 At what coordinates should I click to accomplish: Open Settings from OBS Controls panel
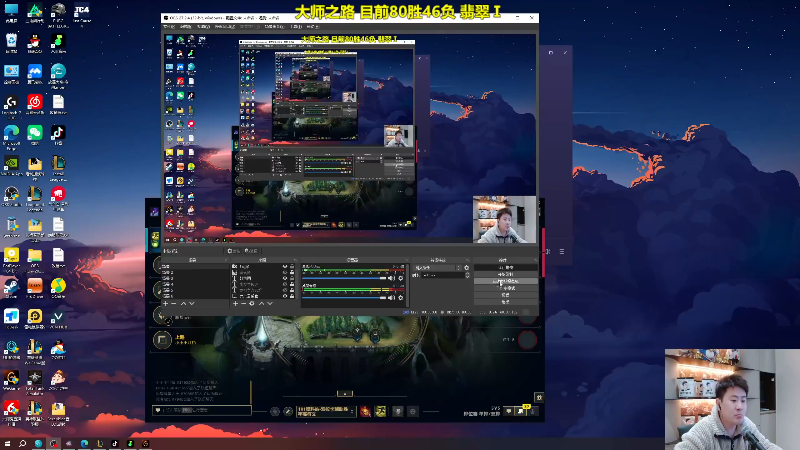point(506,295)
